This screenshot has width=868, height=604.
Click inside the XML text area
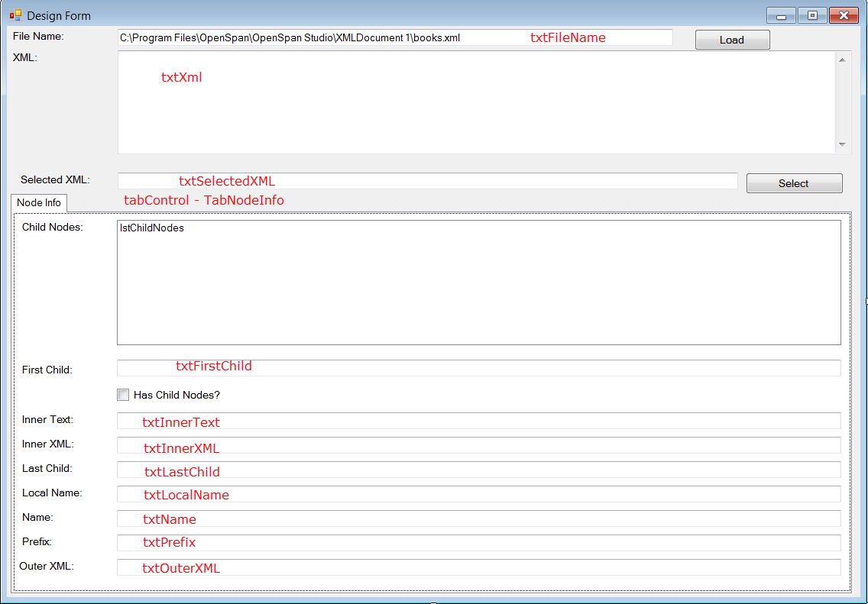[x=474, y=102]
